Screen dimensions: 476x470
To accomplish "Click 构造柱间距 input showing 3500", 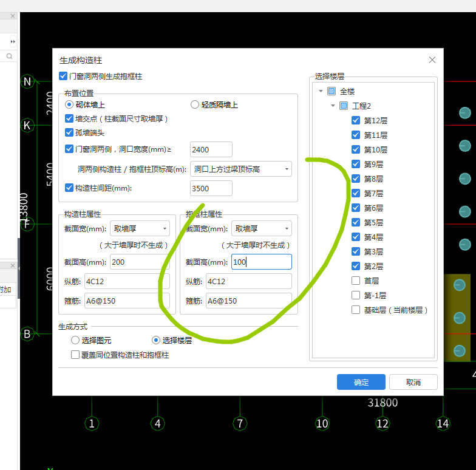I will coord(211,188).
